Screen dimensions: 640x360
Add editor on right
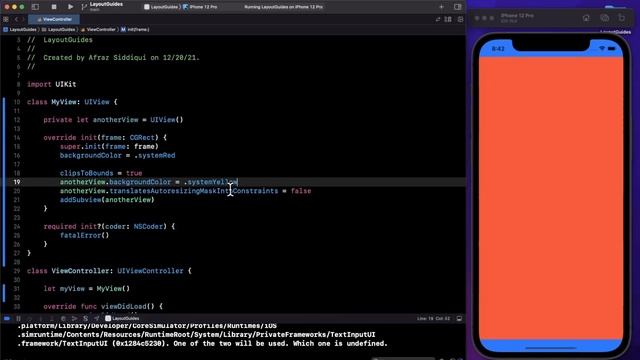460,19
